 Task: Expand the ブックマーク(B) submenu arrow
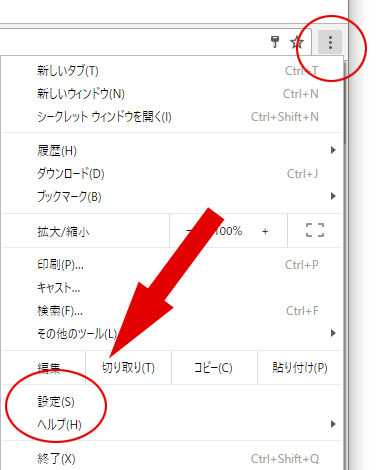pyautogui.click(x=333, y=196)
